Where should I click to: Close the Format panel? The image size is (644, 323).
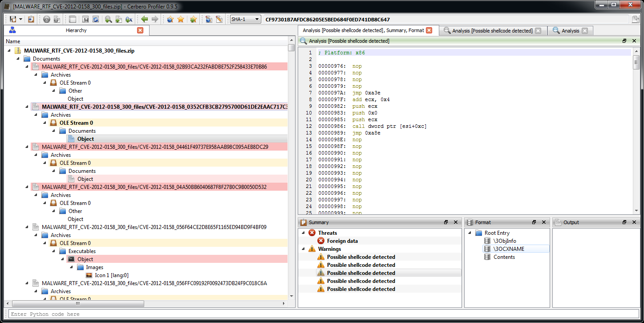pos(543,222)
